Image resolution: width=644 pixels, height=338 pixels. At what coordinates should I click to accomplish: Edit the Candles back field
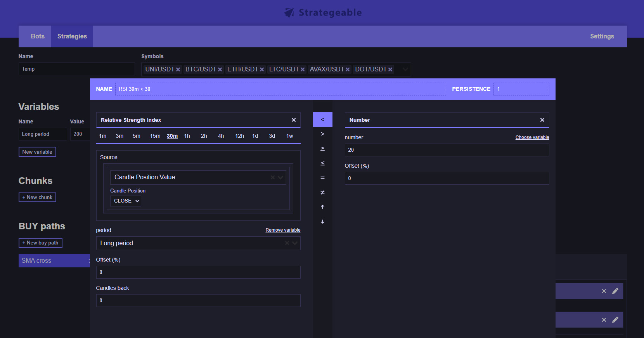198,301
